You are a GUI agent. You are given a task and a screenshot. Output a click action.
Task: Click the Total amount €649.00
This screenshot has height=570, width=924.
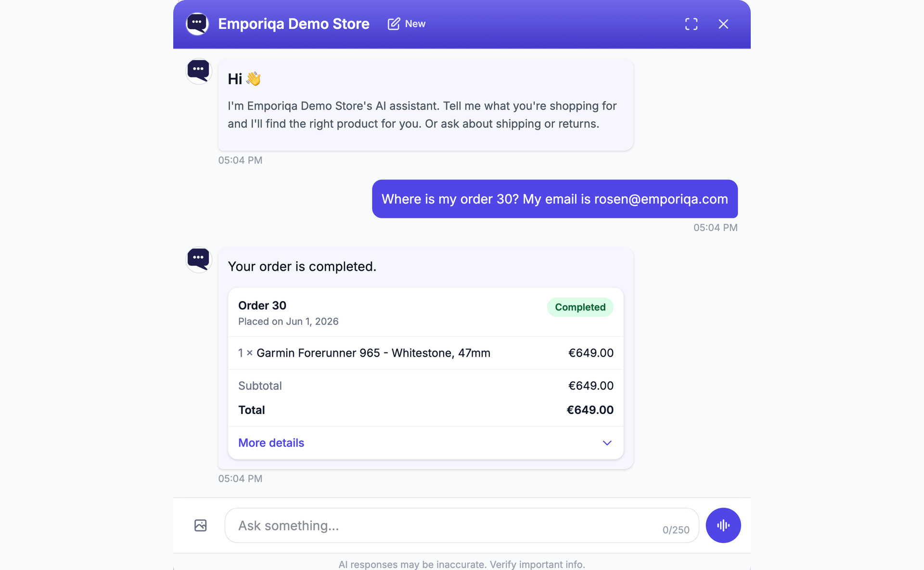(590, 410)
